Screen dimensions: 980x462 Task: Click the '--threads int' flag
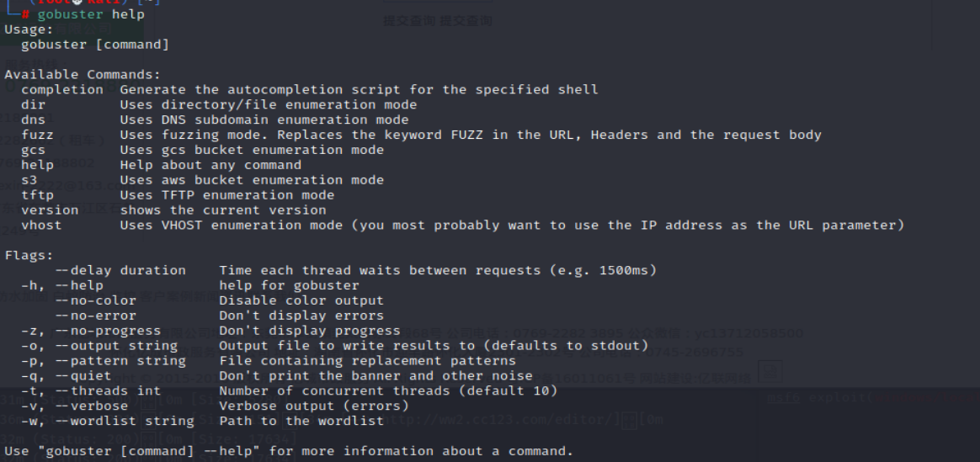click(x=108, y=390)
